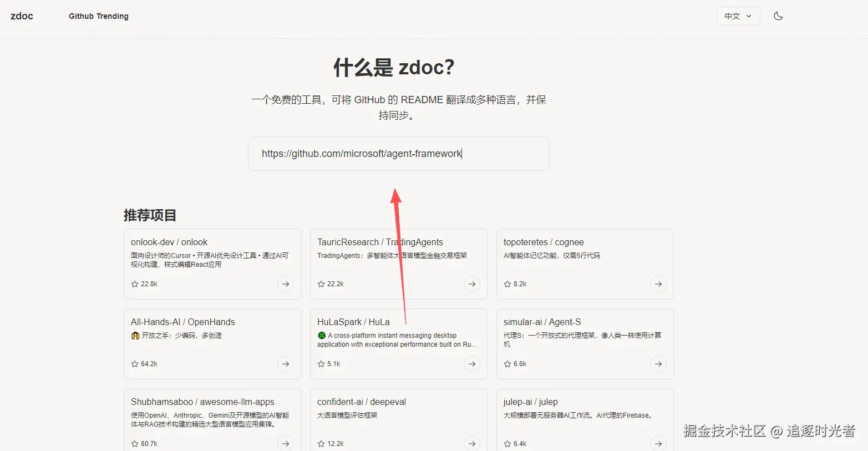Click the 6.6k star count on Agent-S
The width and height of the screenshot is (868, 451).
[520, 364]
